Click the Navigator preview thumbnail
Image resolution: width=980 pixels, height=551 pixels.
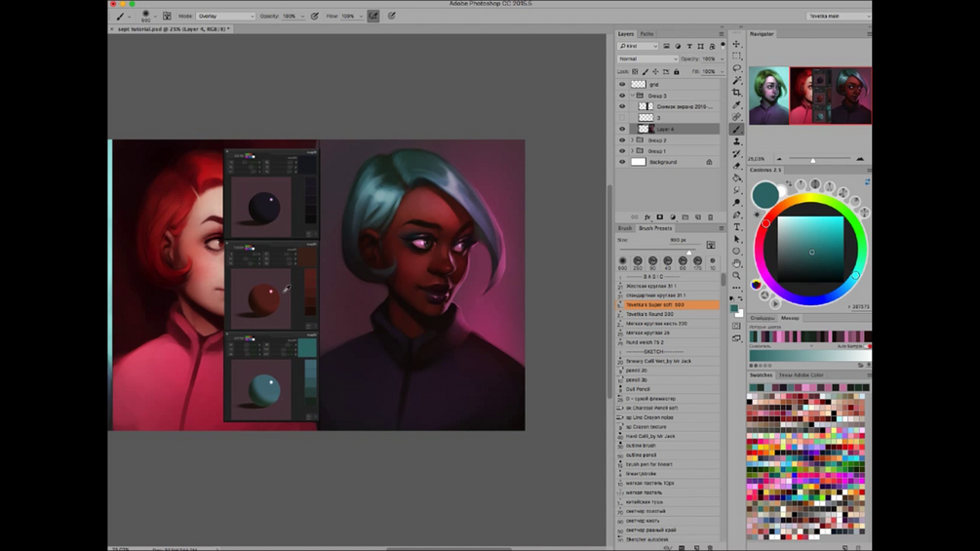[x=810, y=96]
